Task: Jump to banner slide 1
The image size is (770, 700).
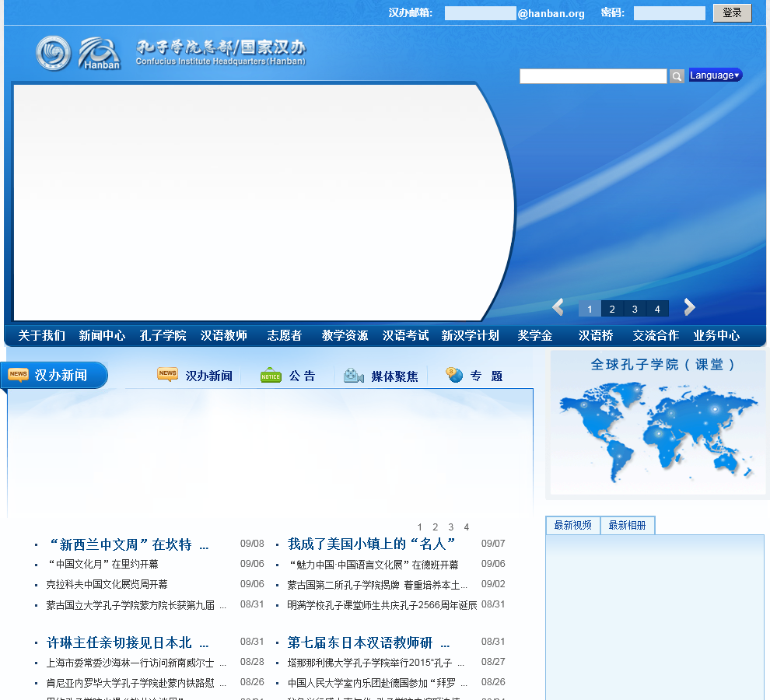Action: 590,309
